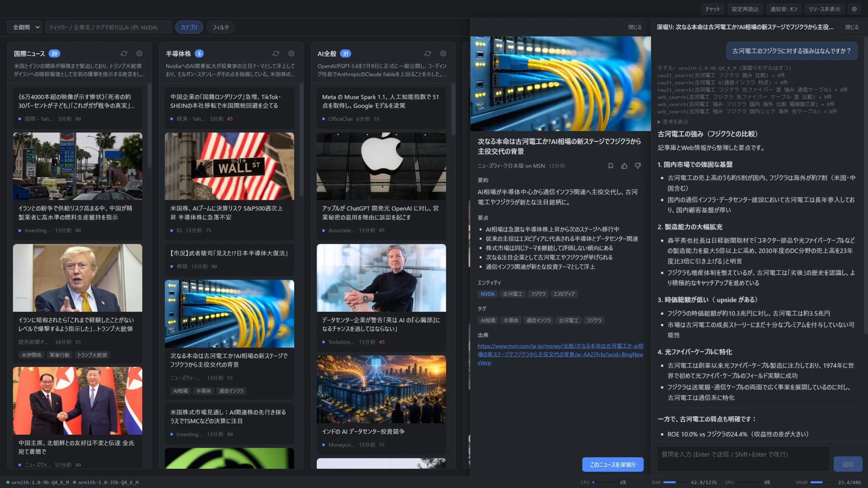
Task: Open the Wall Street sign article thumbnail
Action: click(x=230, y=166)
